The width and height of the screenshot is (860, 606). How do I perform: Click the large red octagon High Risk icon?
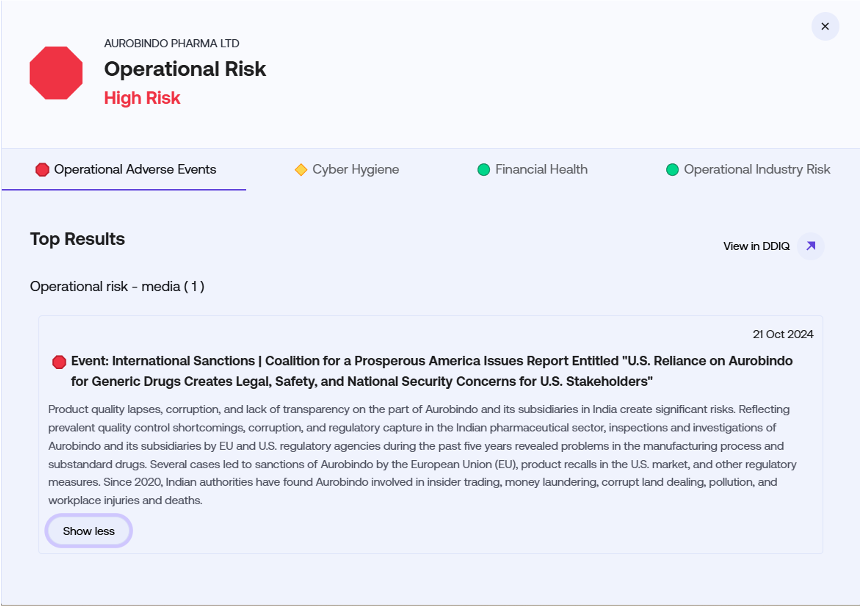coord(56,73)
